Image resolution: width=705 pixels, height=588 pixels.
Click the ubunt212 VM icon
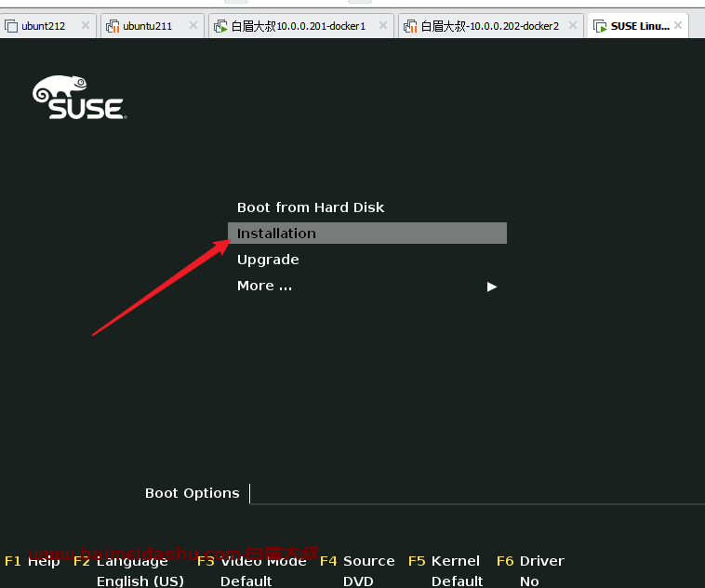tap(11, 26)
